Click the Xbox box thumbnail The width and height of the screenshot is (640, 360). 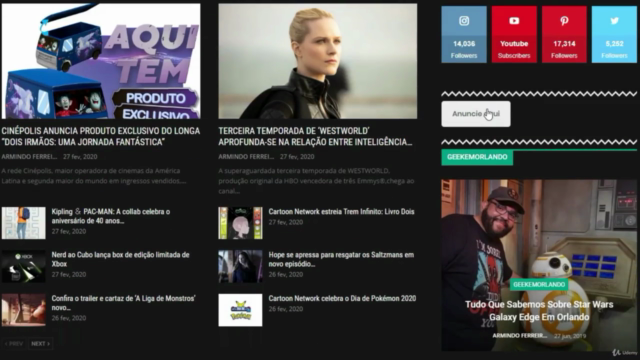(24, 267)
